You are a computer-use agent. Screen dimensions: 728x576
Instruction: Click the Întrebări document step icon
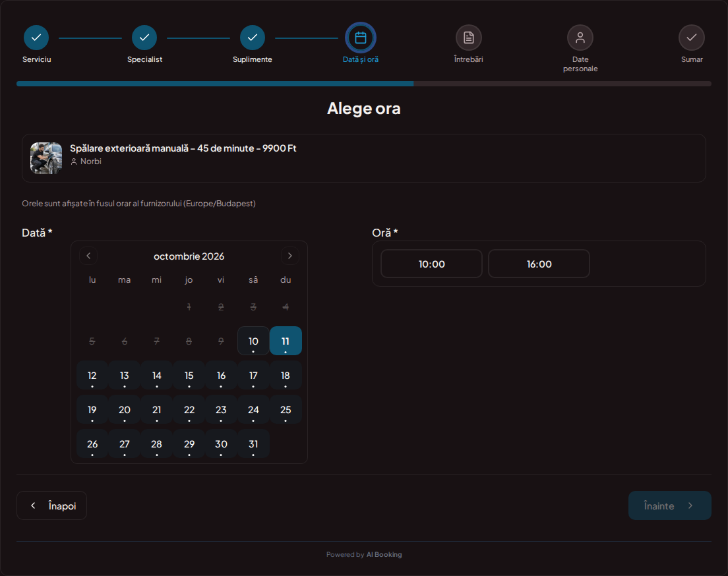pyautogui.click(x=468, y=38)
